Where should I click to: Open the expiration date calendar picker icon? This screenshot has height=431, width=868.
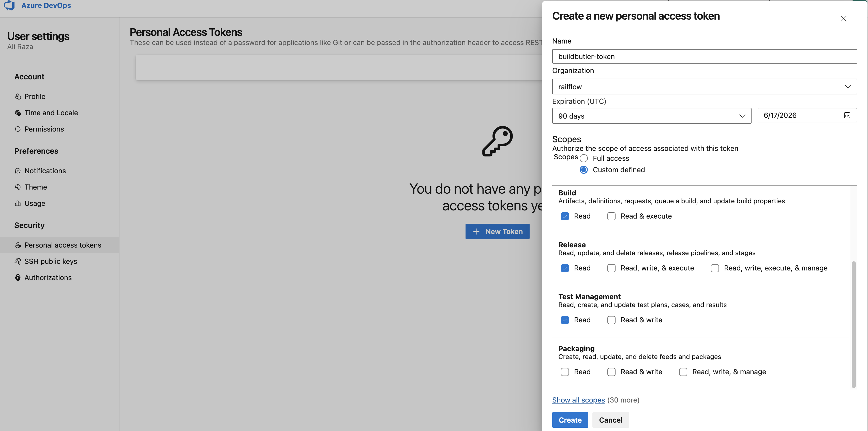tap(847, 115)
